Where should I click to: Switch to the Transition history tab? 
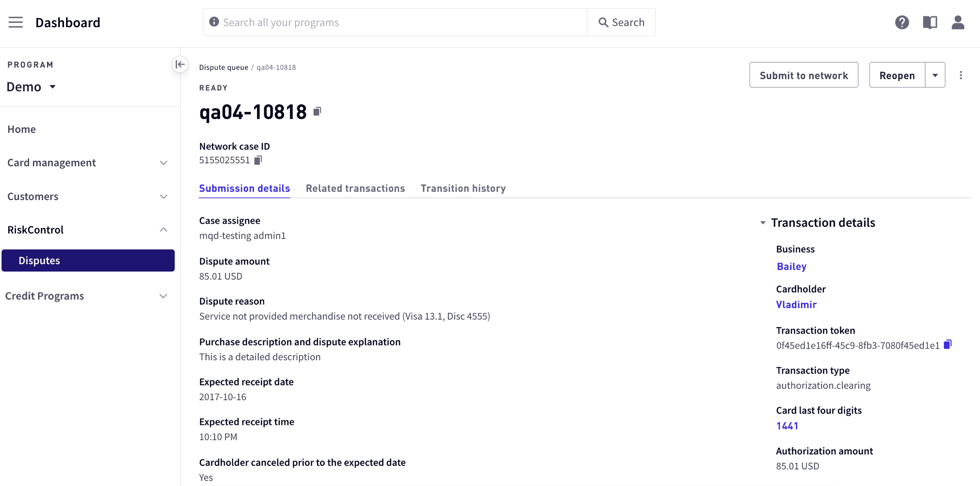coord(463,188)
